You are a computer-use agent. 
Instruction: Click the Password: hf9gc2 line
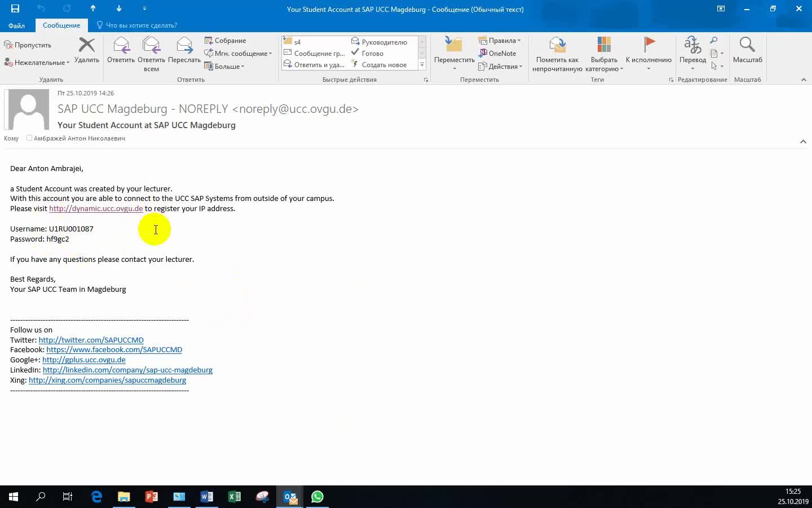[x=39, y=239]
